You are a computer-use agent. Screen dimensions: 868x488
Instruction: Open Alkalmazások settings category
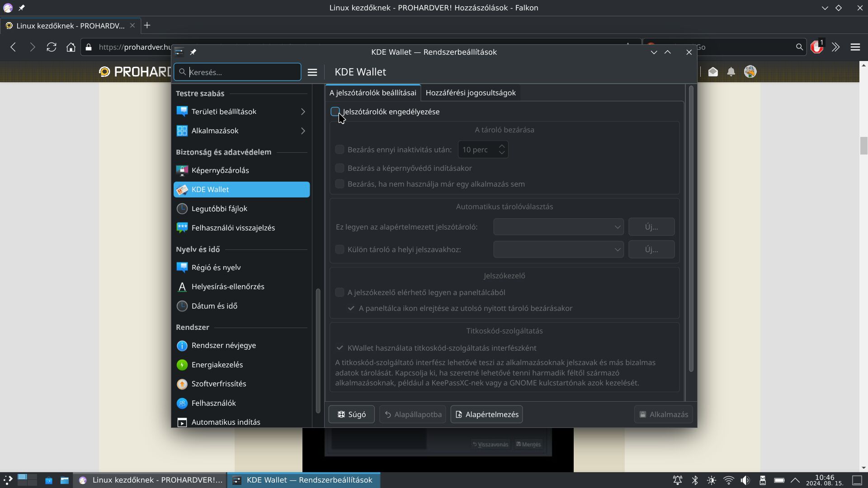click(241, 131)
